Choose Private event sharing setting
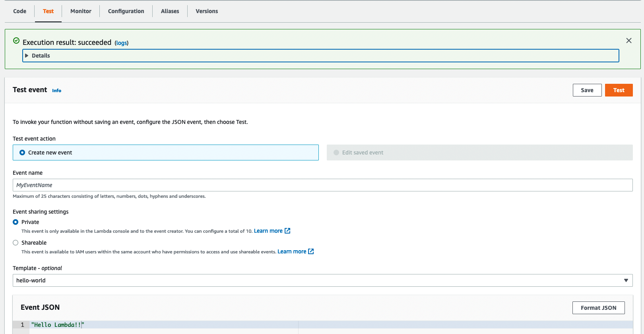This screenshot has width=644, height=334. coord(16,222)
